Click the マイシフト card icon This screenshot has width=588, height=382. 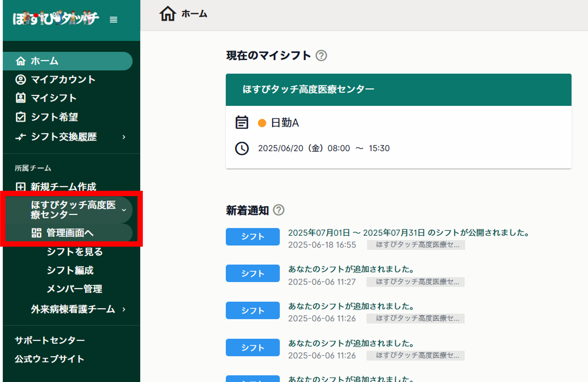click(x=21, y=98)
